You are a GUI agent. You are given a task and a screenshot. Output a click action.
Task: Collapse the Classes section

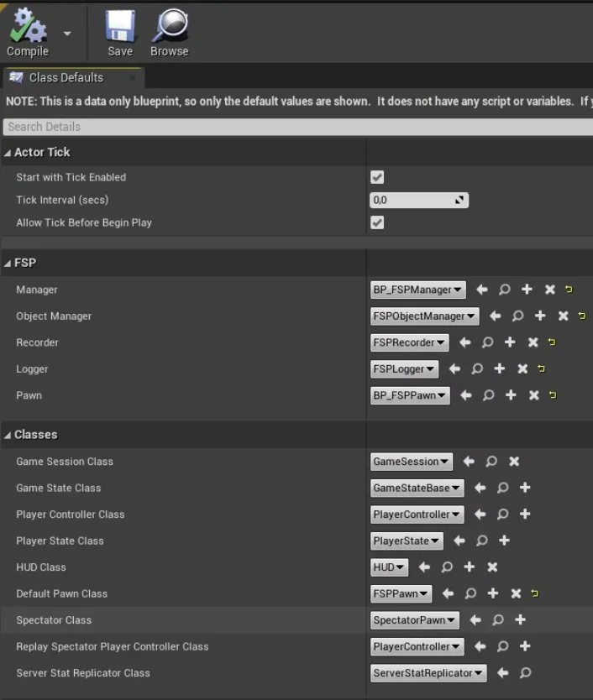(8, 435)
